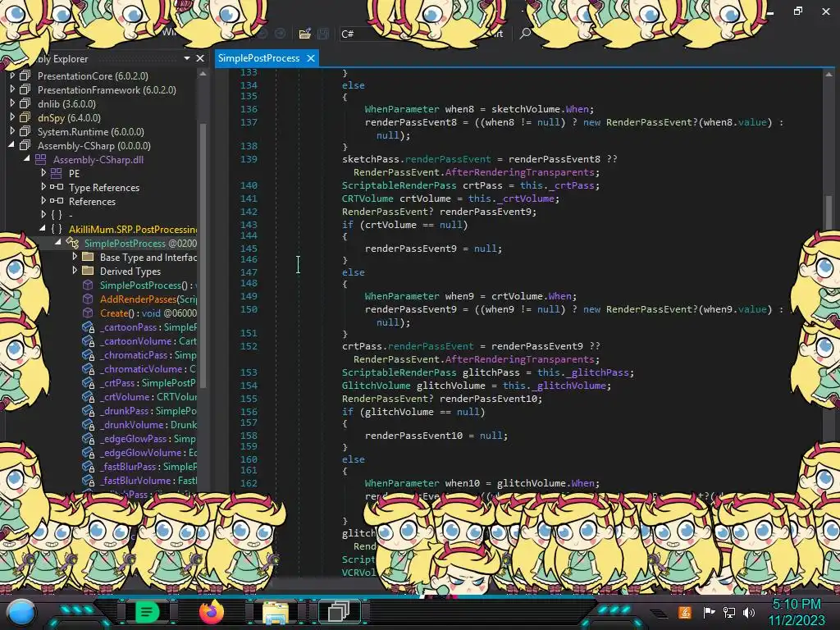Select the _drunkVolume field entry
Image resolution: width=840 pixels, height=630 pixels.
pos(148,424)
